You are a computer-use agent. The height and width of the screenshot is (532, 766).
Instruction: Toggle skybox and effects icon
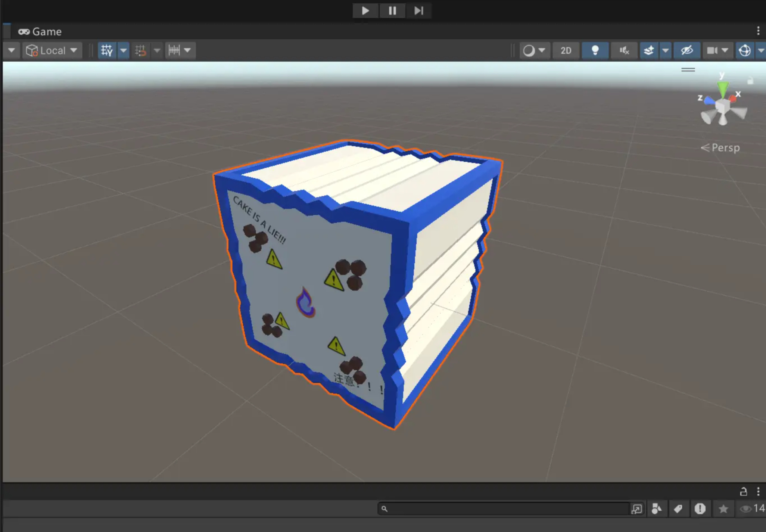[649, 50]
